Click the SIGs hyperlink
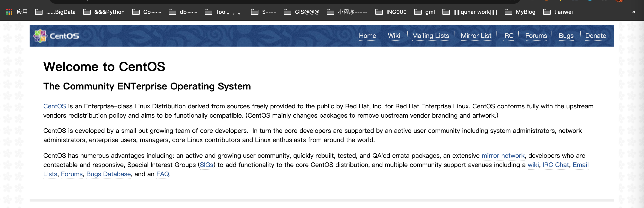The height and width of the screenshot is (208, 644). [206, 165]
